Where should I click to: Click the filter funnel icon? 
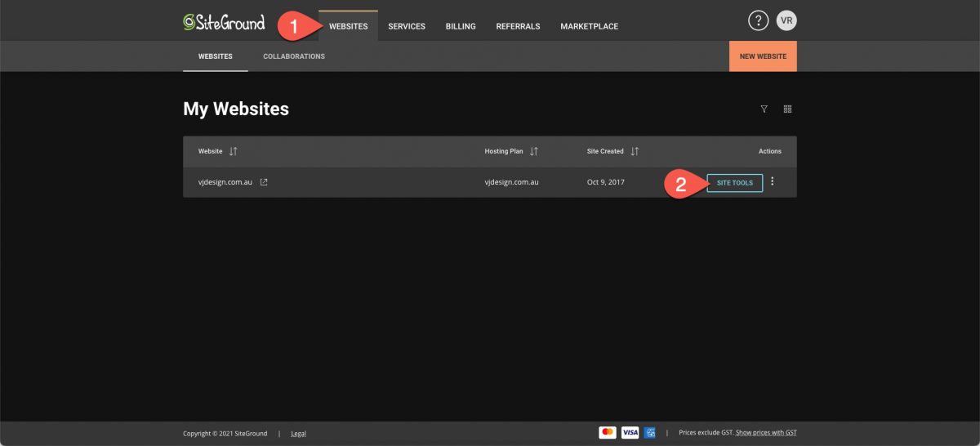tap(764, 109)
